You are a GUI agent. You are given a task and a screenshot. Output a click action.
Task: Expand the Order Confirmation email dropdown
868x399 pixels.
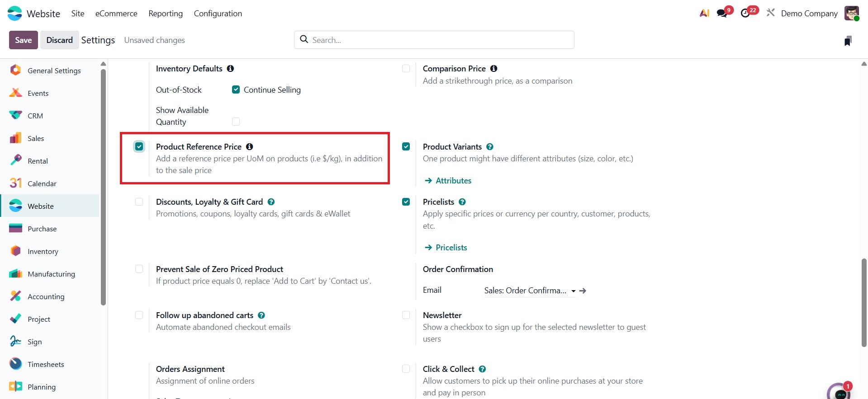(x=573, y=291)
